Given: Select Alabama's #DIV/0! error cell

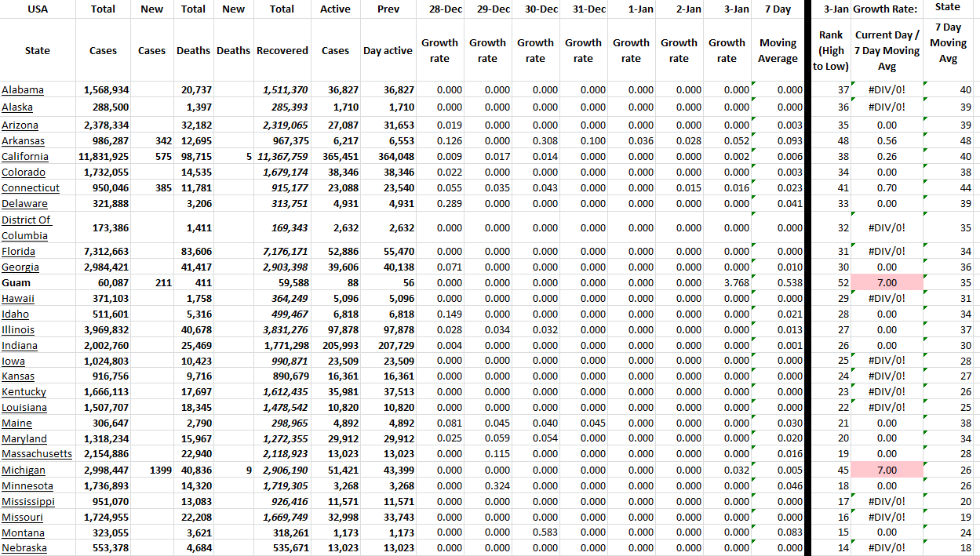Looking at the screenshot, I should point(887,90).
